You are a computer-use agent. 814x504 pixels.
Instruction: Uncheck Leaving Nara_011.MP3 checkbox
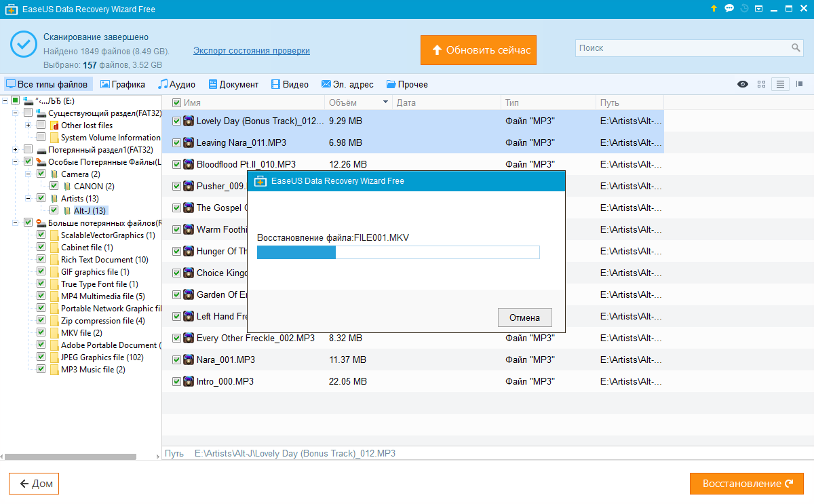tap(176, 143)
